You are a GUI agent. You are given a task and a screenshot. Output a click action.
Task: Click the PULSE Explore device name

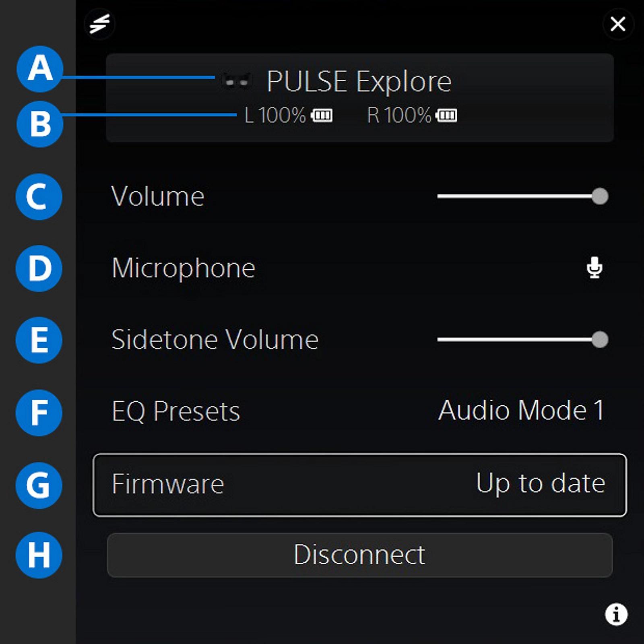[359, 82]
